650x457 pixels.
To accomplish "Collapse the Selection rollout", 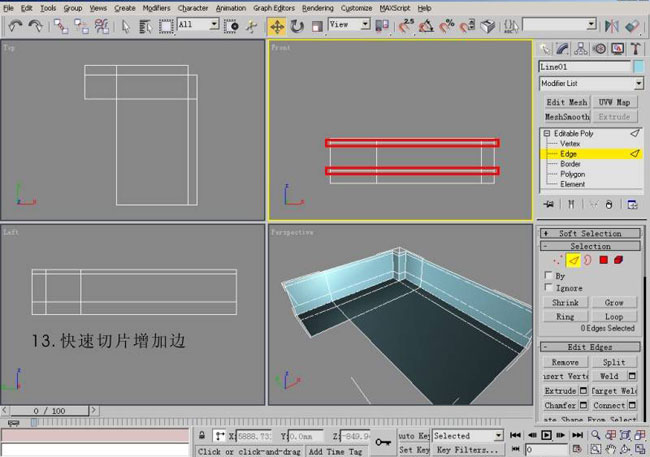I will (590, 246).
